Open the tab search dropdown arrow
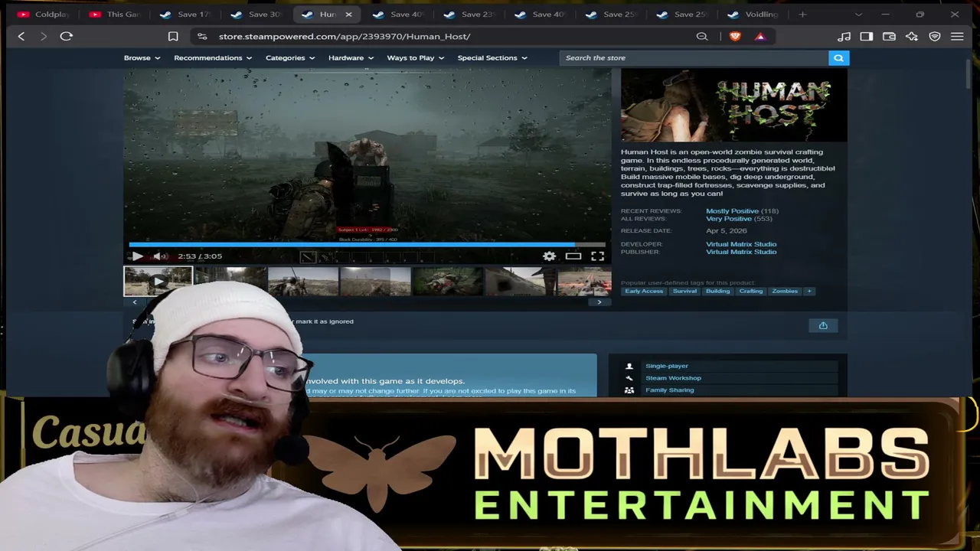980x551 pixels. [x=858, y=14]
